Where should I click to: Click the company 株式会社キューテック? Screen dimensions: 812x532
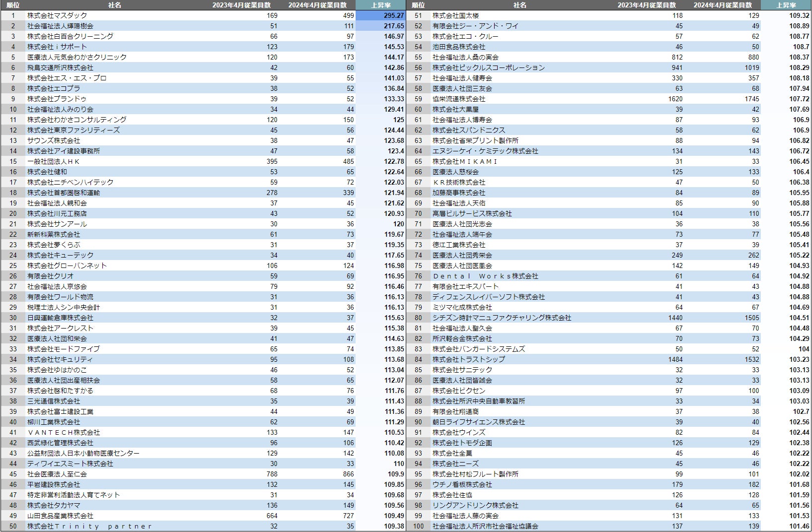tap(60, 255)
